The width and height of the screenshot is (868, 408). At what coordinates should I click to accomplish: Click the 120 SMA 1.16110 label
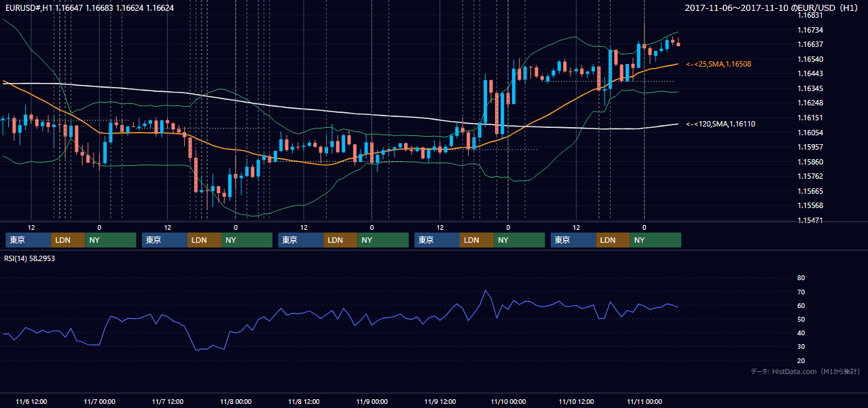click(721, 124)
